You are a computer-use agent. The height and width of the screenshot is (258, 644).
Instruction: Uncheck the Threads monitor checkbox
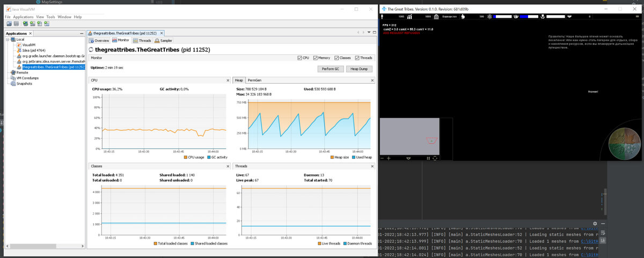(357, 58)
